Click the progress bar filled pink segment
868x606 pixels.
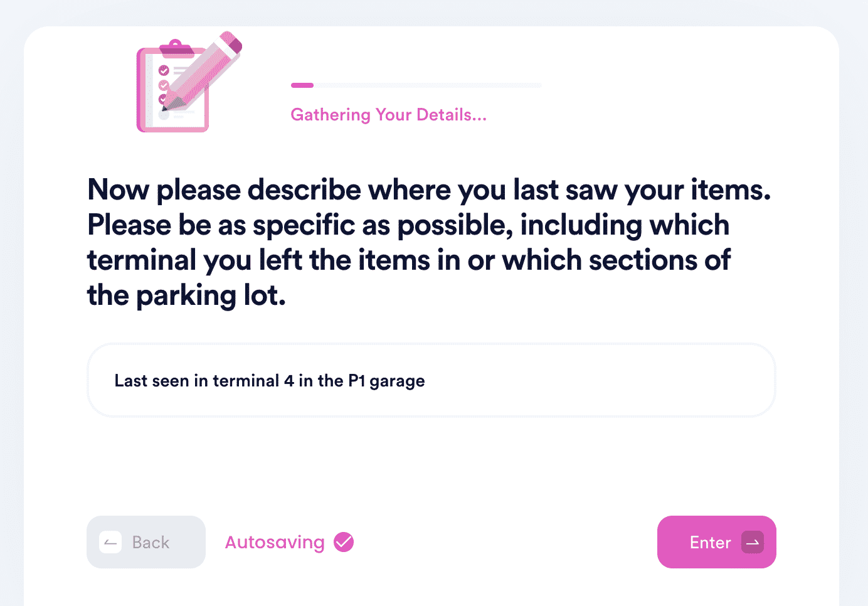pyautogui.click(x=302, y=85)
